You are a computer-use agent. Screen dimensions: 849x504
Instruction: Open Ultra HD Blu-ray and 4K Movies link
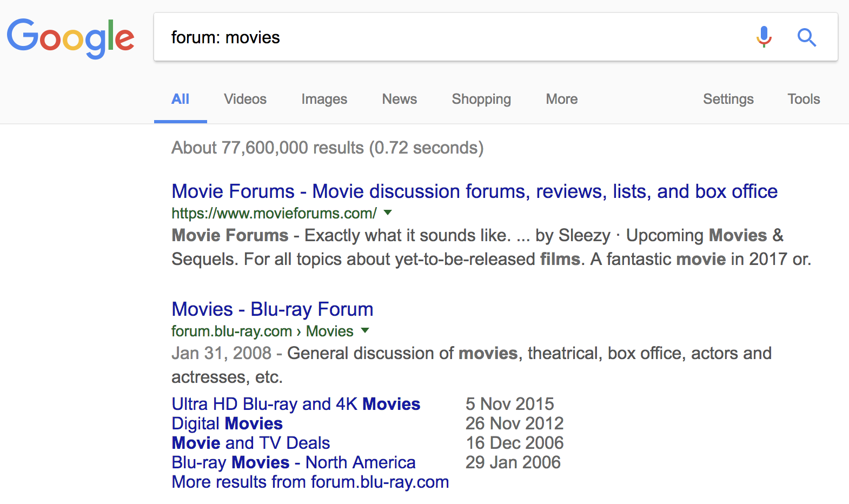(x=296, y=404)
